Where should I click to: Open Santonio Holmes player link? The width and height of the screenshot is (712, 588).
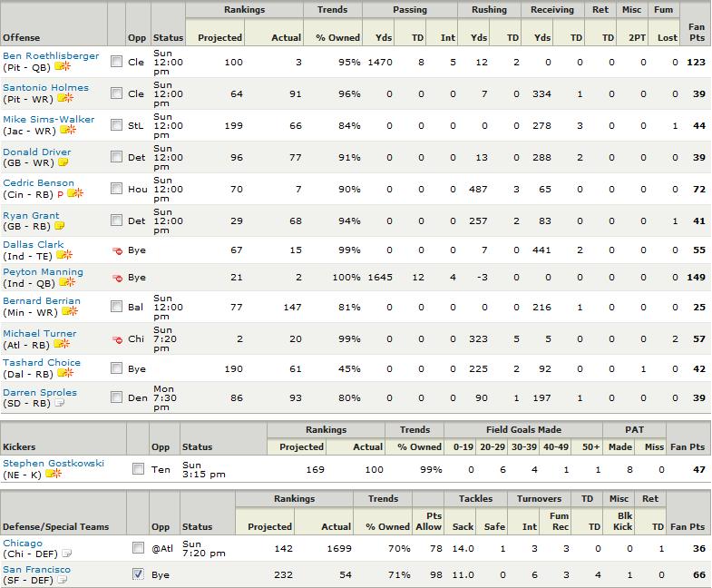click(x=46, y=88)
